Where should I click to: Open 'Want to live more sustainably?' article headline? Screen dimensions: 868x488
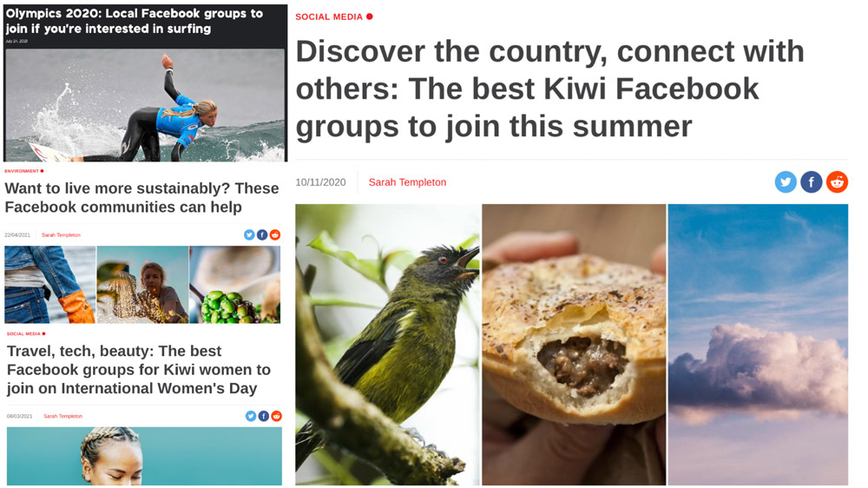click(141, 197)
